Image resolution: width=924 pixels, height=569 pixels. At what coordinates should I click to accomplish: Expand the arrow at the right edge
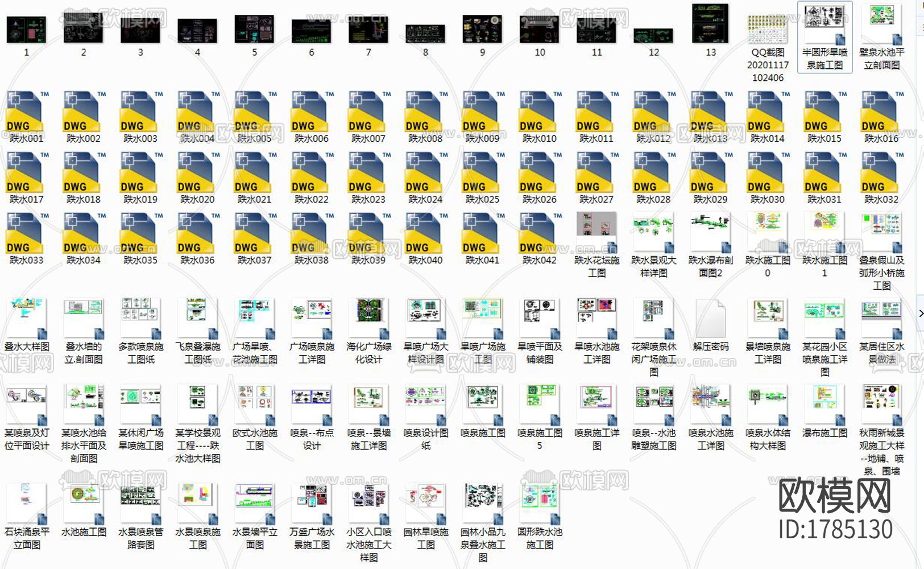(921, 313)
